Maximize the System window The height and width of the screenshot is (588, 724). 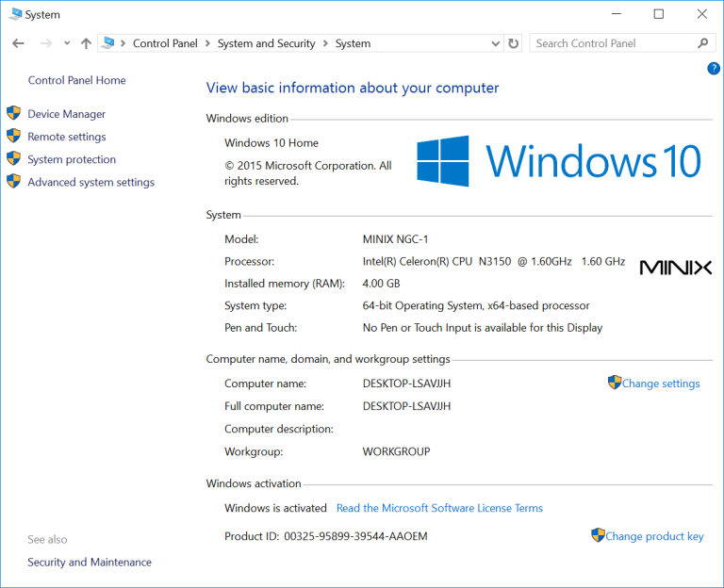(x=659, y=14)
